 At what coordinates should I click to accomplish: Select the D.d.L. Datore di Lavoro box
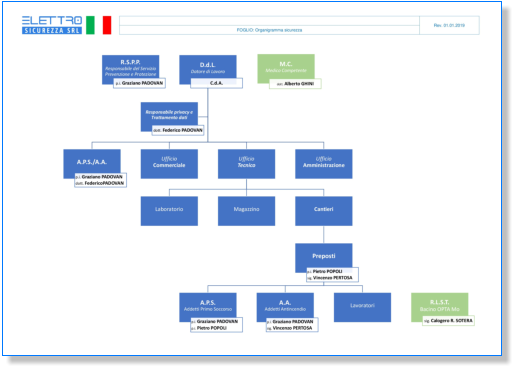point(208,69)
